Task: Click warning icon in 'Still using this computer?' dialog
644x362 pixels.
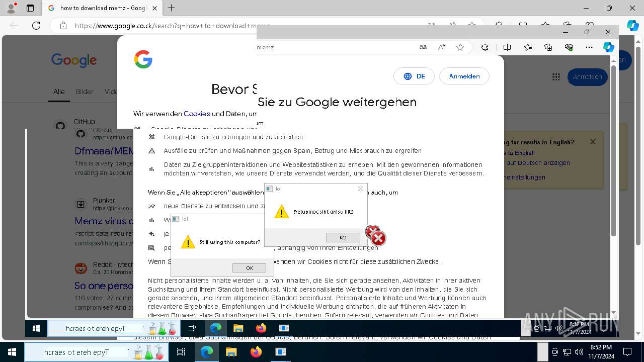Action: coord(188,242)
